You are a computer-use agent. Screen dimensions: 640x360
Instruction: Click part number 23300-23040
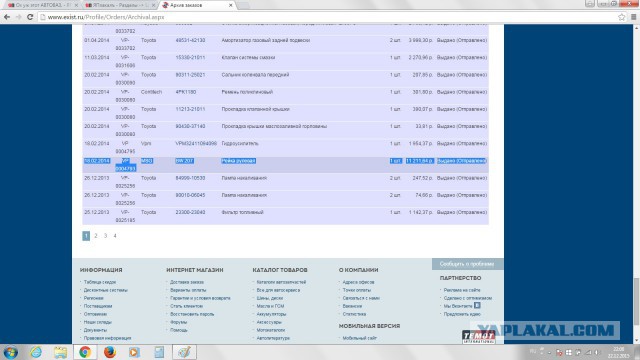(x=190, y=212)
